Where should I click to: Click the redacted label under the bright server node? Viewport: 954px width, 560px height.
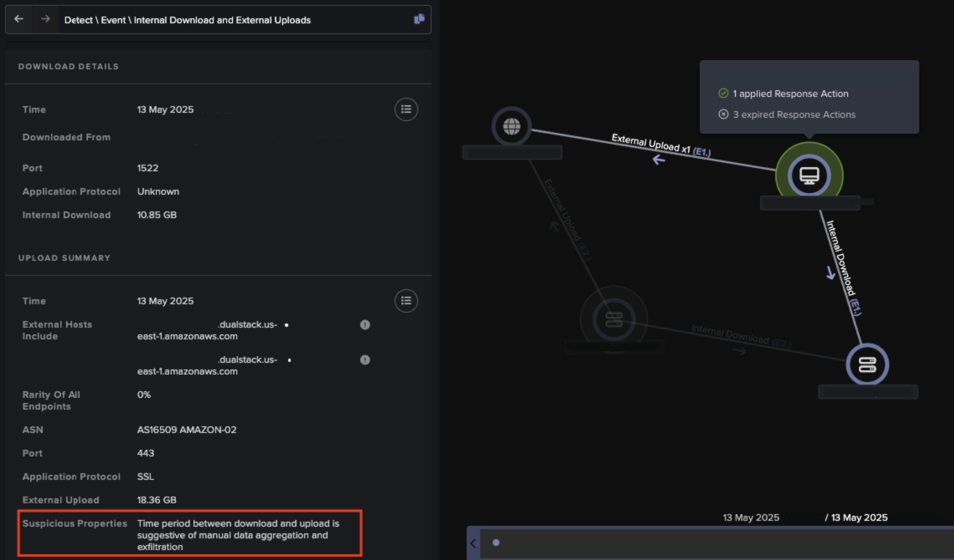click(868, 392)
